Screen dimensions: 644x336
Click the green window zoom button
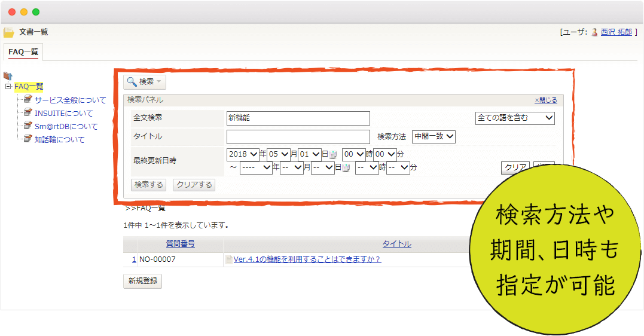click(36, 12)
